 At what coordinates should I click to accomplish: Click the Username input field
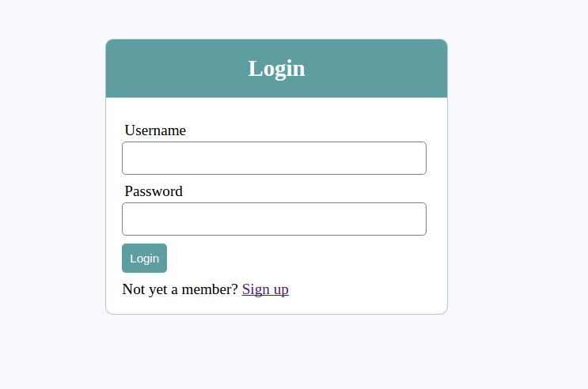(274, 158)
